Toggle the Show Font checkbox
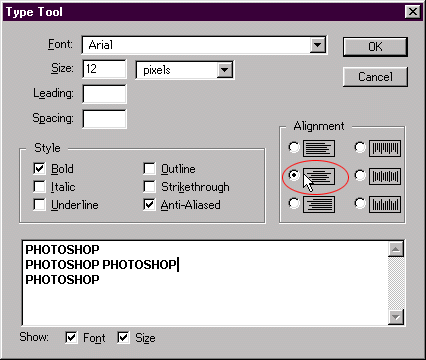426x360 pixels. [x=71, y=337]
